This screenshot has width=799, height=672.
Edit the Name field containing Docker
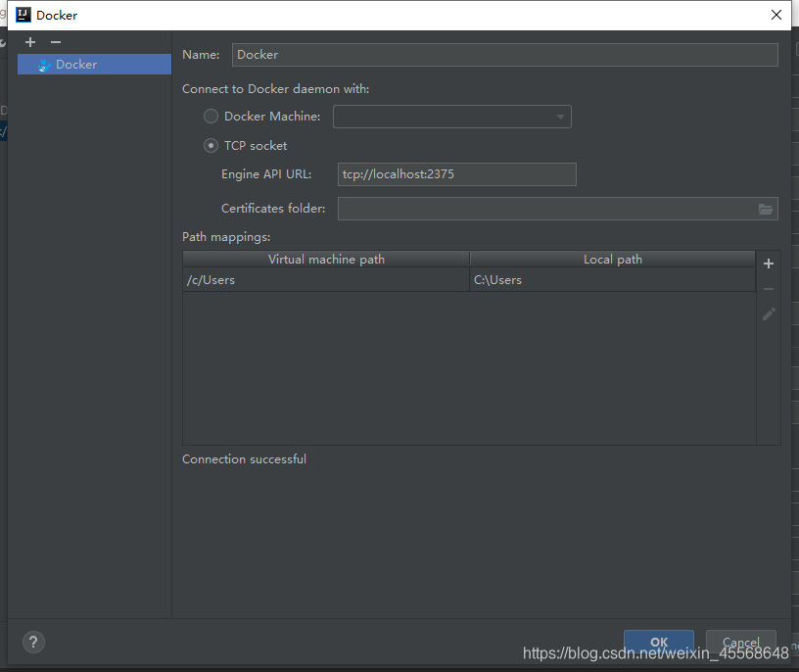click(x=504, y=55)
